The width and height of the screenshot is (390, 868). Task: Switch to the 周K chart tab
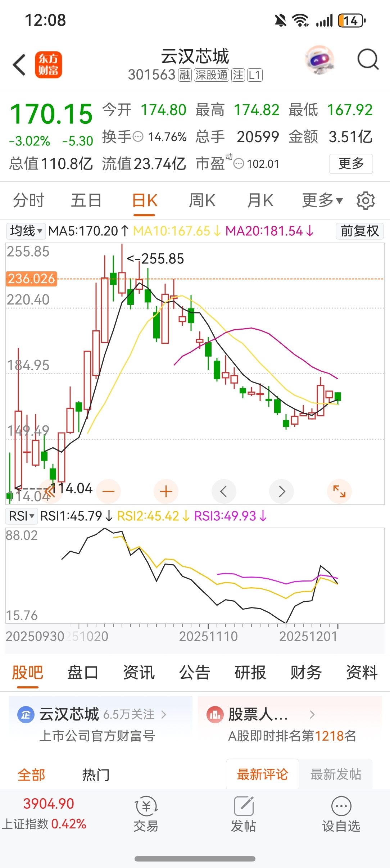pos(202,200)
